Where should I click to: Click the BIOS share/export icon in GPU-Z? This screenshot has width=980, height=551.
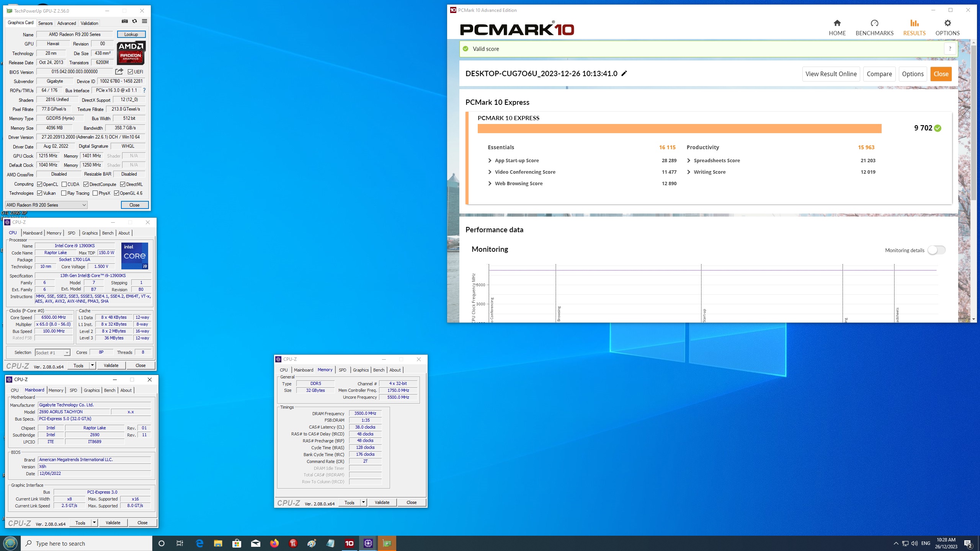[x=119, y=72]
